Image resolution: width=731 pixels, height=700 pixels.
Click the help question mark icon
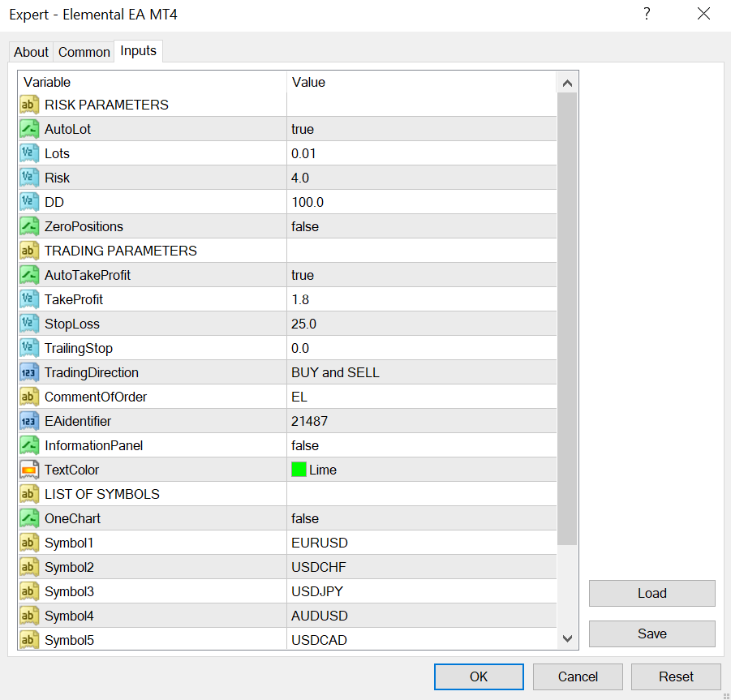[x=647, y=14]
